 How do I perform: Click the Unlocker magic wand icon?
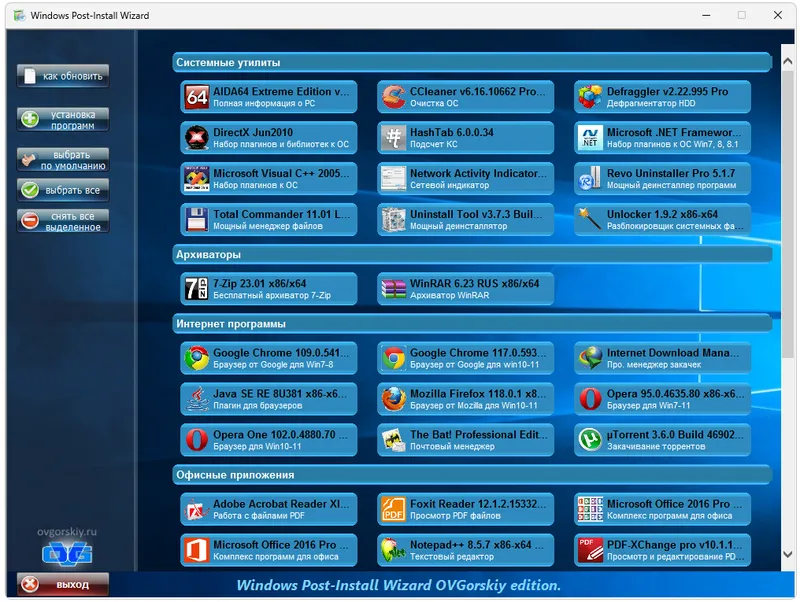(x=590, y=219)
